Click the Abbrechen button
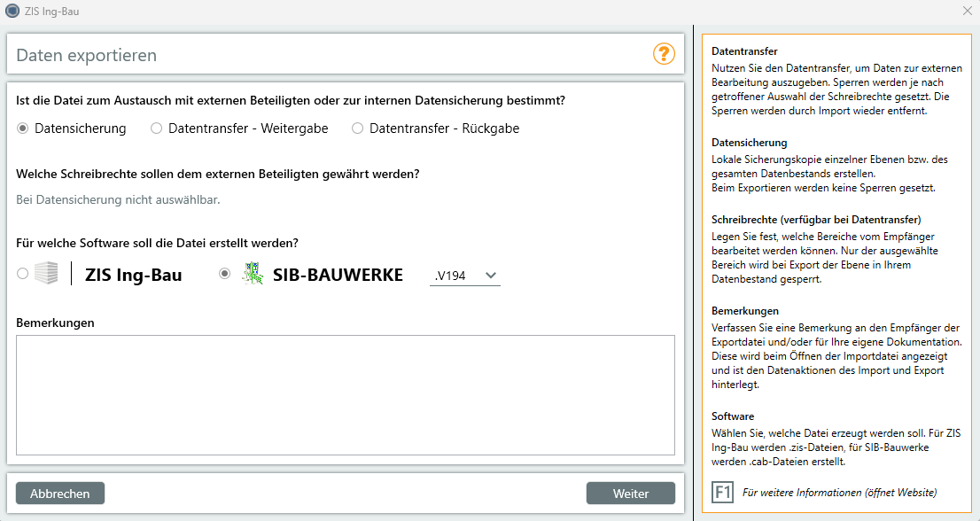980x521 pixels. tap(60, 493)
